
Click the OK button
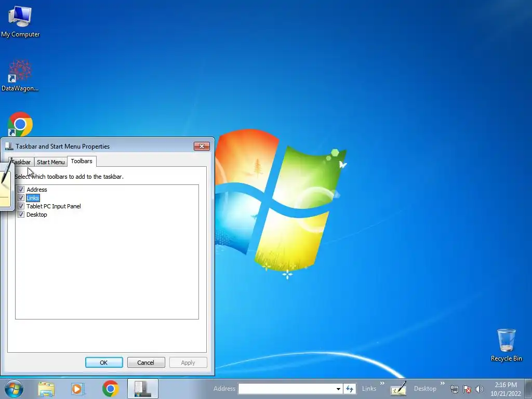tap(104, 362)
